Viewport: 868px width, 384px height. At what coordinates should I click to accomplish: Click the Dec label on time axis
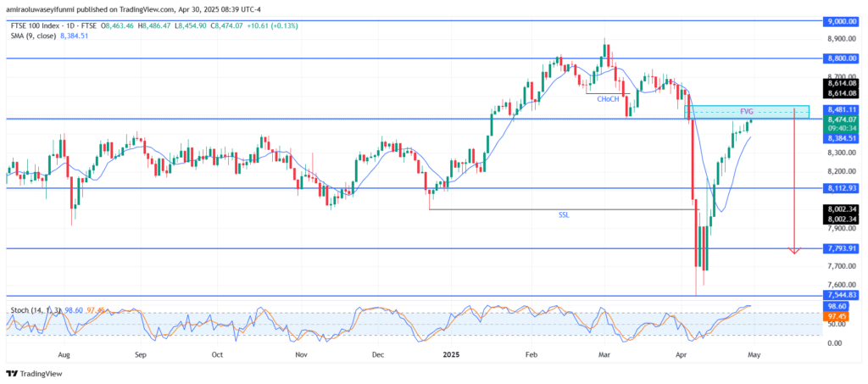click(379, 354)
